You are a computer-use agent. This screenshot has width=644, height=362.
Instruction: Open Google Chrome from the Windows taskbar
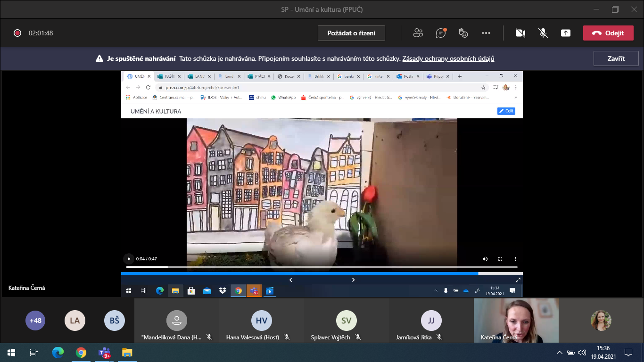tap(81, 352)
